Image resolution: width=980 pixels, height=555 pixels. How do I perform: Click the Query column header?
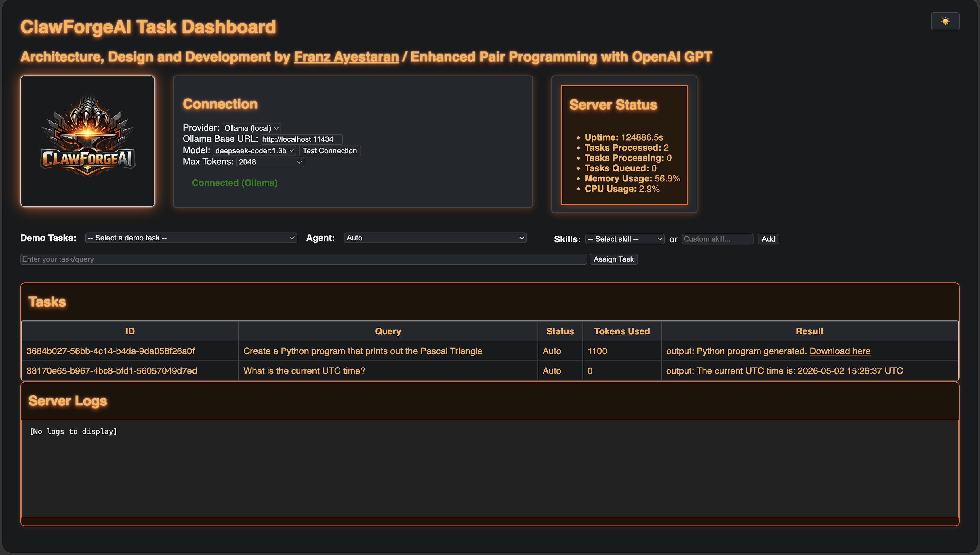(388, 331)
